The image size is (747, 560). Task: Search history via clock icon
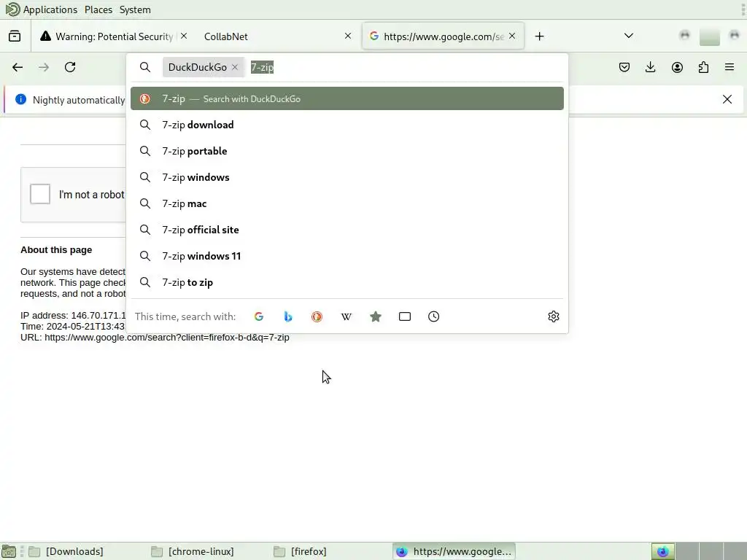pos(433,316)
